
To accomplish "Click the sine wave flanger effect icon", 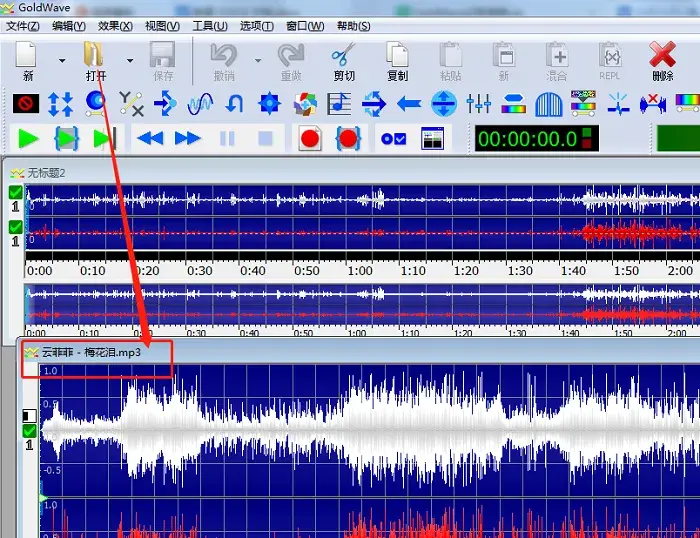I will click(x=200, y=104).
